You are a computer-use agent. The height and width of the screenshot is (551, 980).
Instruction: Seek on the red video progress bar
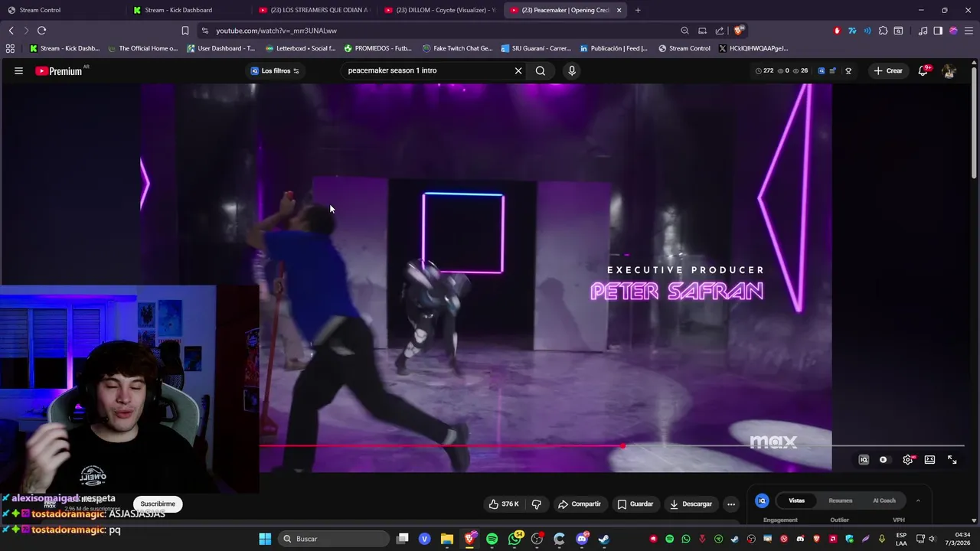(x=611, y=445)
